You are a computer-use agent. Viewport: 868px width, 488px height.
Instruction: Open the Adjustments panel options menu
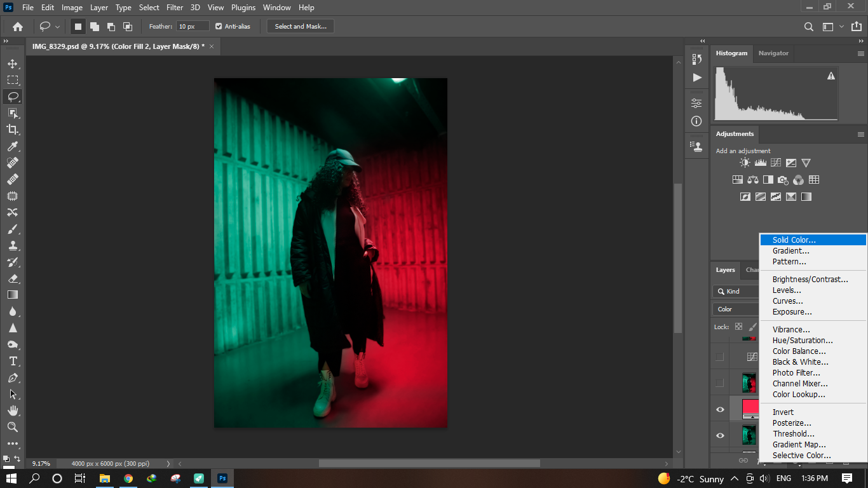coord(861,134)
